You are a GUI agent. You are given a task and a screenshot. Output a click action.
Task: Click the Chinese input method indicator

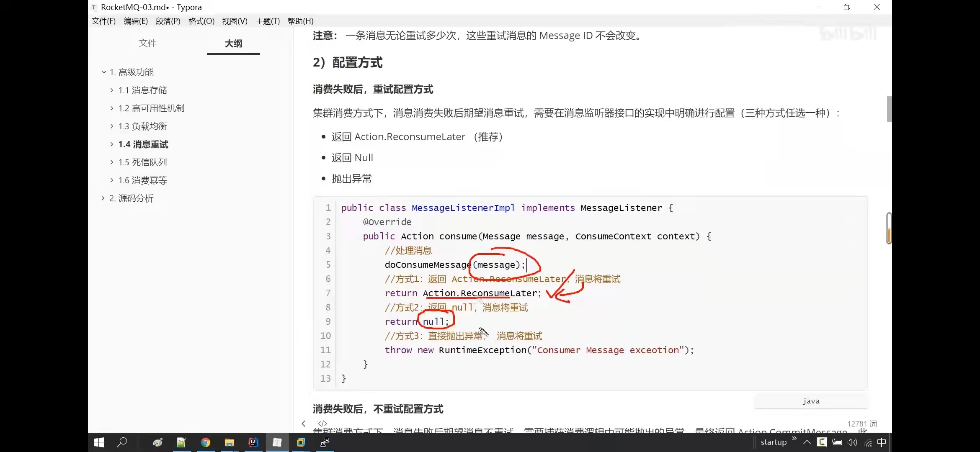[882, 442]
